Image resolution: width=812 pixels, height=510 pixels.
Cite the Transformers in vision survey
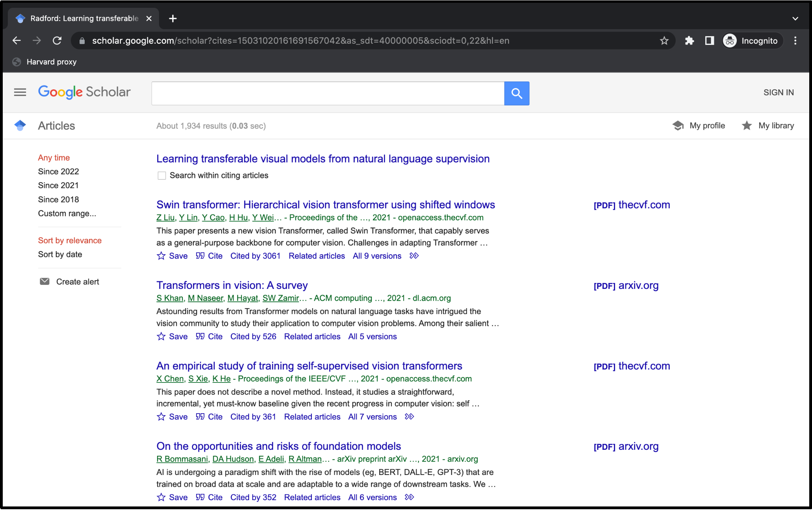(209, 336)
